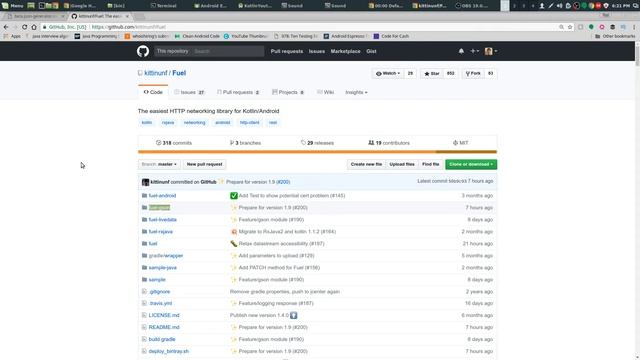Open the system Menu in the taskbar

pos(12,6)
